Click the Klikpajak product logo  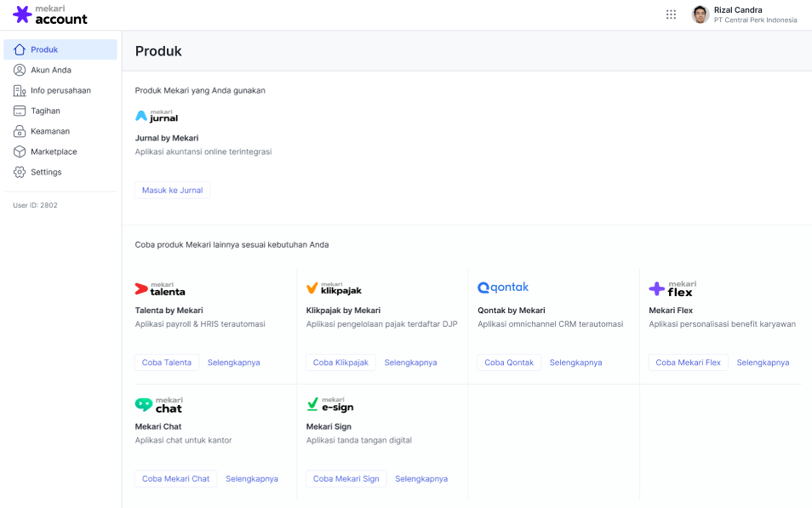334,288
